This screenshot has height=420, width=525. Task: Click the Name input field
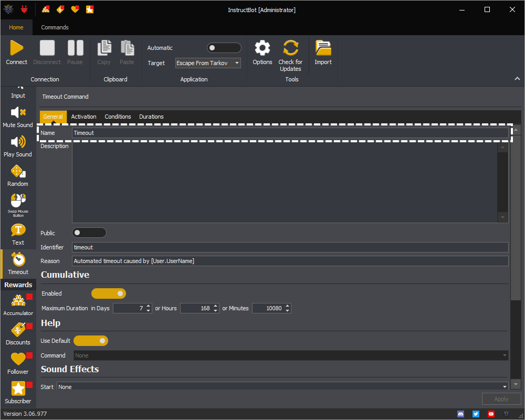(290, 133)
